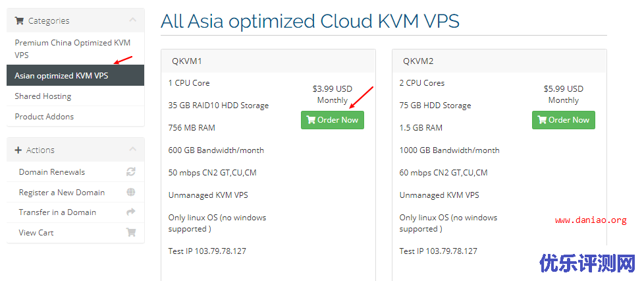
Task: Collapse the Categories panel chevron
Action: (132, 20)
